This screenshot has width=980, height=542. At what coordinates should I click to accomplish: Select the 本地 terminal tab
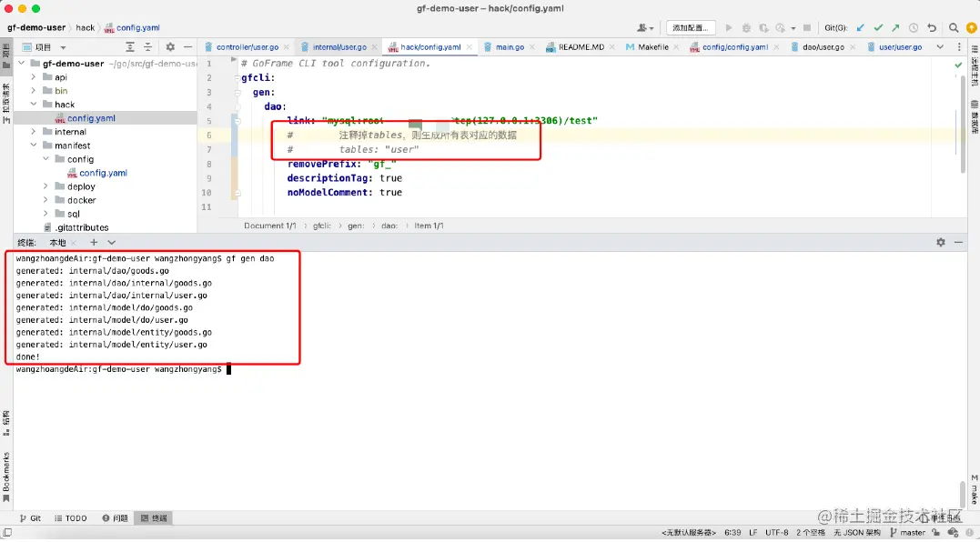pyautogui.click(x=57, y=242)
